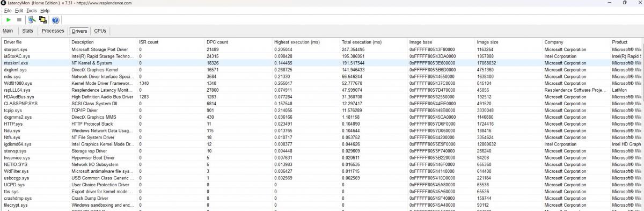The height and width of the screenshot is (211, 644).
Task: Click DPC count value 27860
Action: [x=213, y=90]
